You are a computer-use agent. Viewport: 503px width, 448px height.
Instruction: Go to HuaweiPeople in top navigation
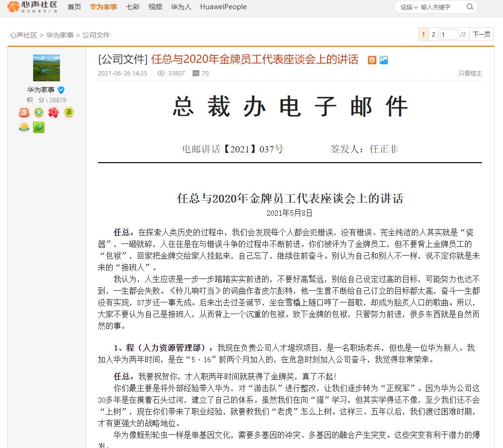point(223,7)
